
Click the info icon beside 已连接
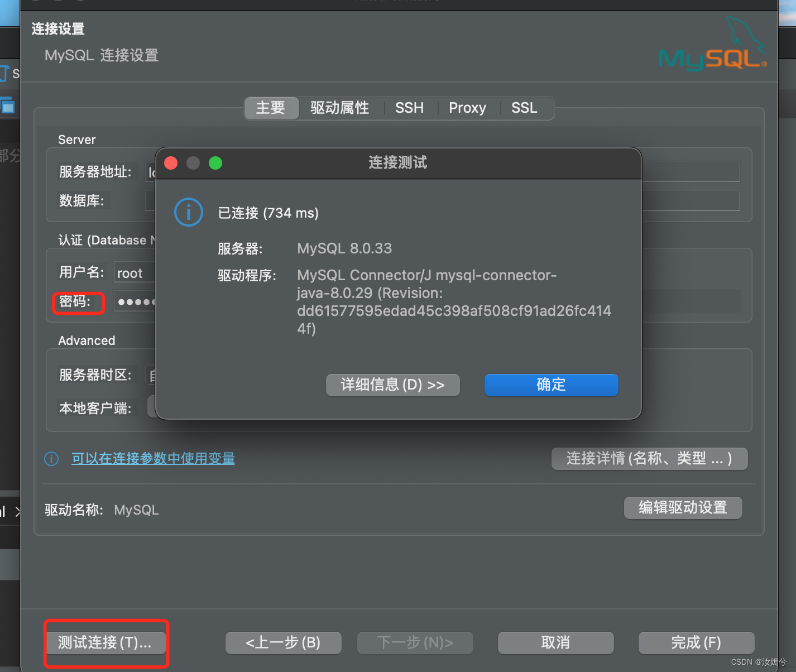189,213
